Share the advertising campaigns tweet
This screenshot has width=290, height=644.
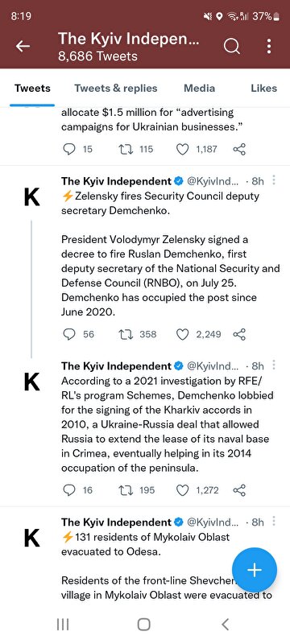point(239,149)
